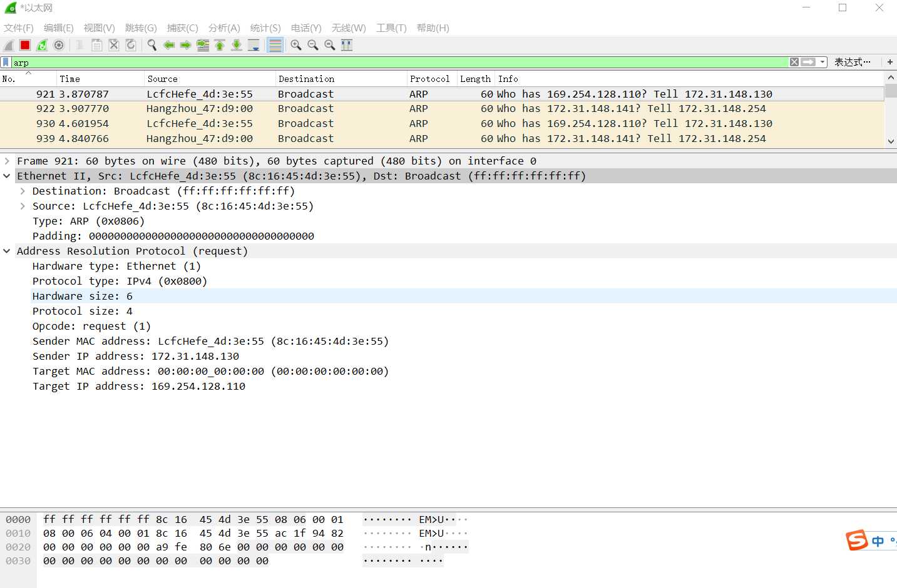Select packet 930 in the list
The height and width of the screenshot is (588, 897).
tap(442, 123)
